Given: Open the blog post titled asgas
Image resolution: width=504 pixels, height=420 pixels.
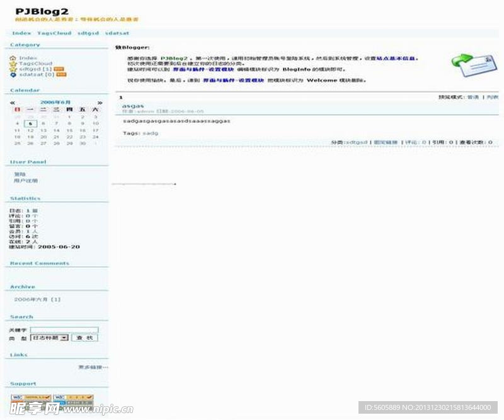Looking at the screenshot, I should pos(133,106).
